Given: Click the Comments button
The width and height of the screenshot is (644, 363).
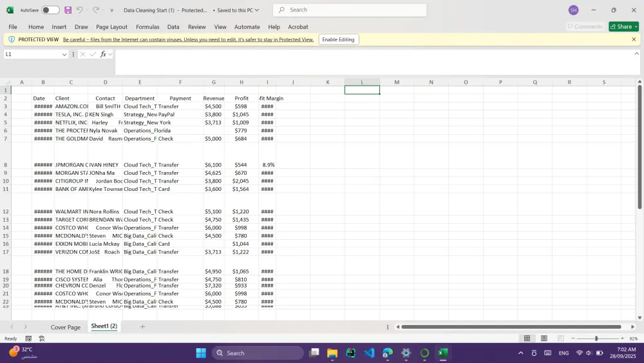Looking at the screenshot, I should (585, 26).
